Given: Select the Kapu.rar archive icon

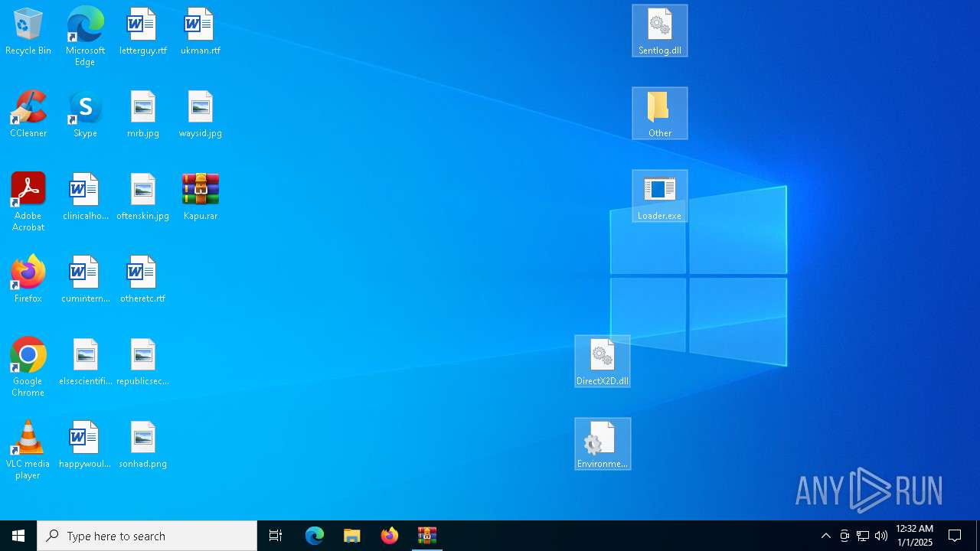Looking at the screenshot, I should coord(201,197).
